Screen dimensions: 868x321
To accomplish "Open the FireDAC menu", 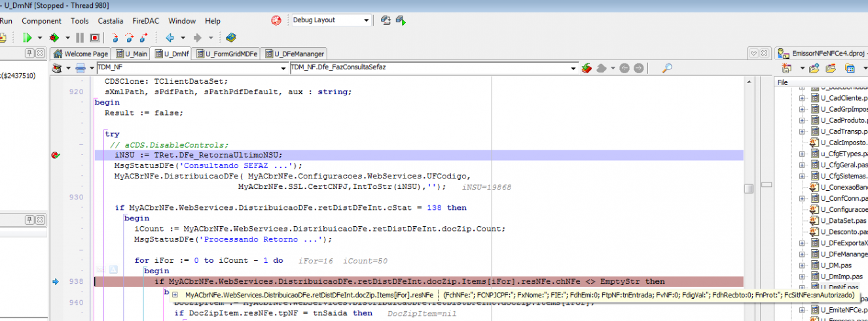I will pyautogui.click(x=147, y=21).
